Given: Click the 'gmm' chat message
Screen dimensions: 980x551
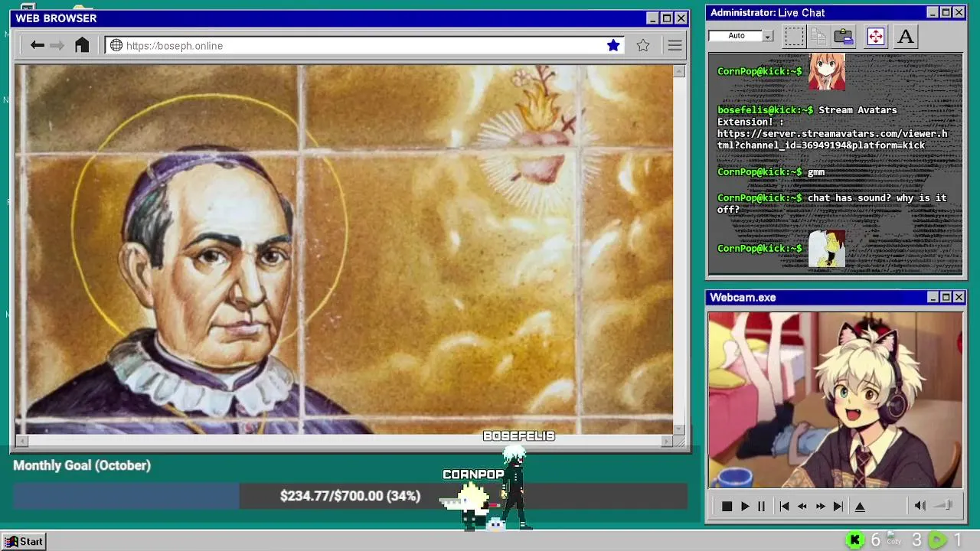Looking at the screenshot, I should (816, 172).
